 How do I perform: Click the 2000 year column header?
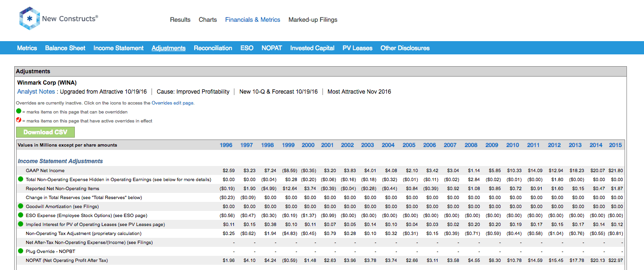(x=308, y=145)
